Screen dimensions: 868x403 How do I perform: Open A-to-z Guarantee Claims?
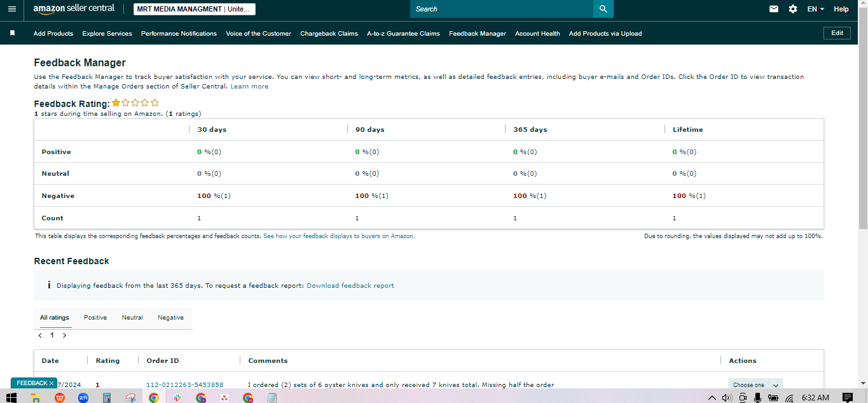click(403, 34)
